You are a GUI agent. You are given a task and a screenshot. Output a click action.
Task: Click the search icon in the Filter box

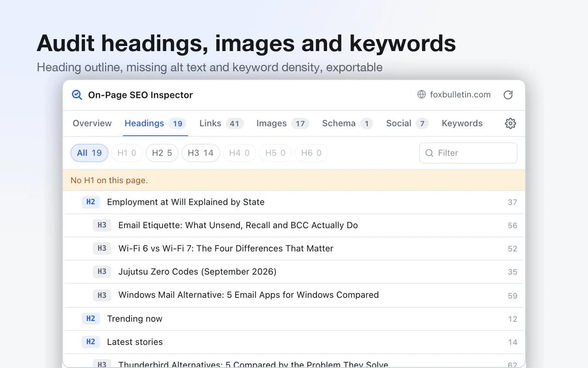coord(430,153)
